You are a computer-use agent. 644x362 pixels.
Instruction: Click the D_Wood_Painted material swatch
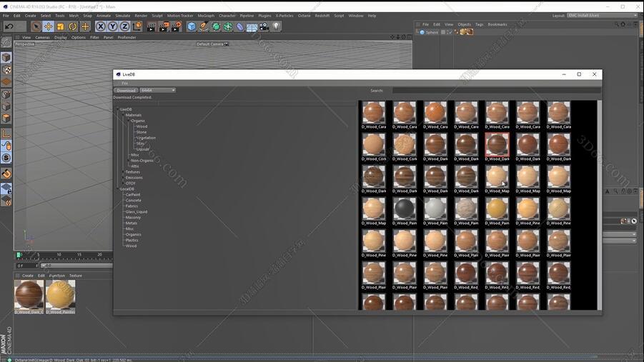[60, 294]
